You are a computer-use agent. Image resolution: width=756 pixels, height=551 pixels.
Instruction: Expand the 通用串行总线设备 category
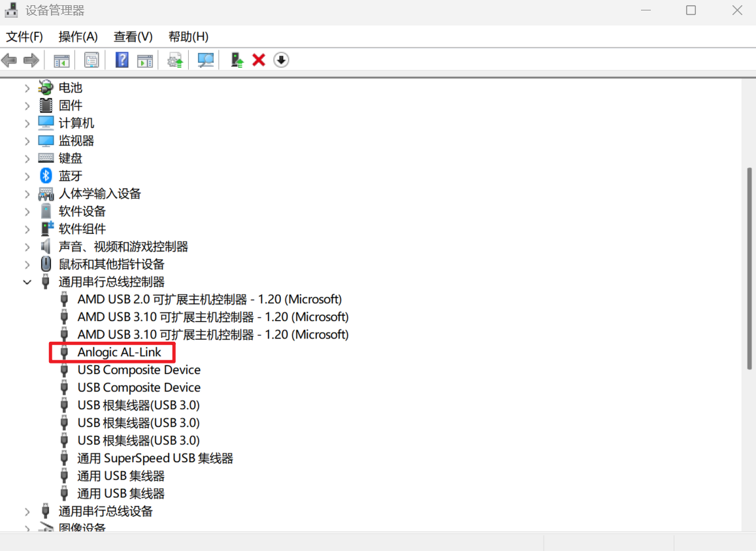(x=27, y=511)
